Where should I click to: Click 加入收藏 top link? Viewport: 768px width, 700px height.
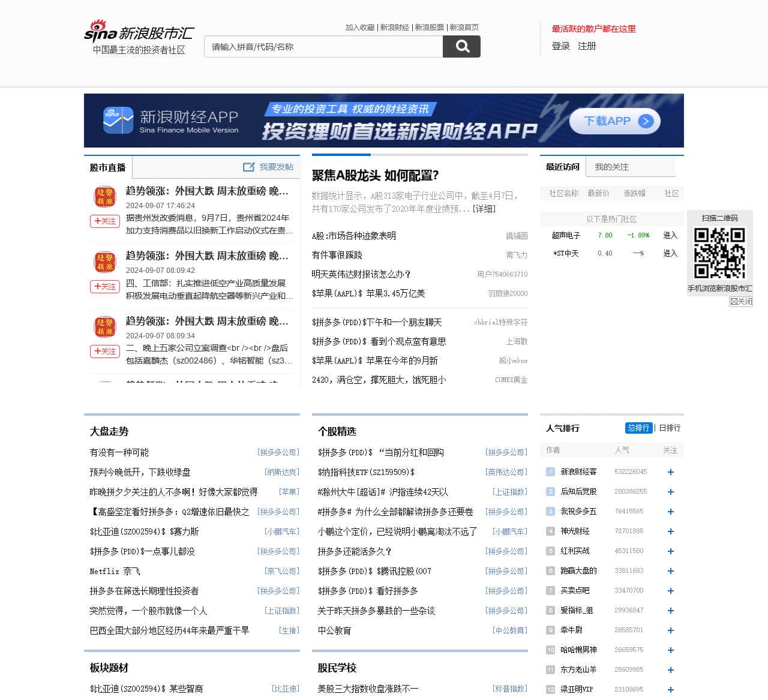360,28
